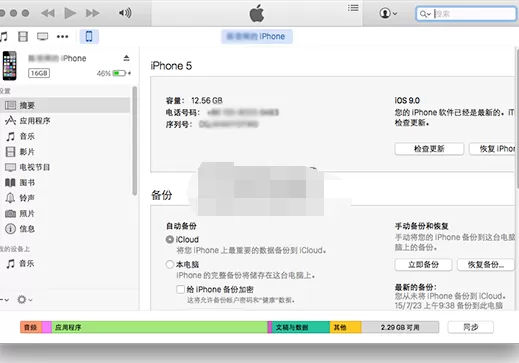
Task: Click the apps icon next to 应用程序
Action: pos(10,121)
